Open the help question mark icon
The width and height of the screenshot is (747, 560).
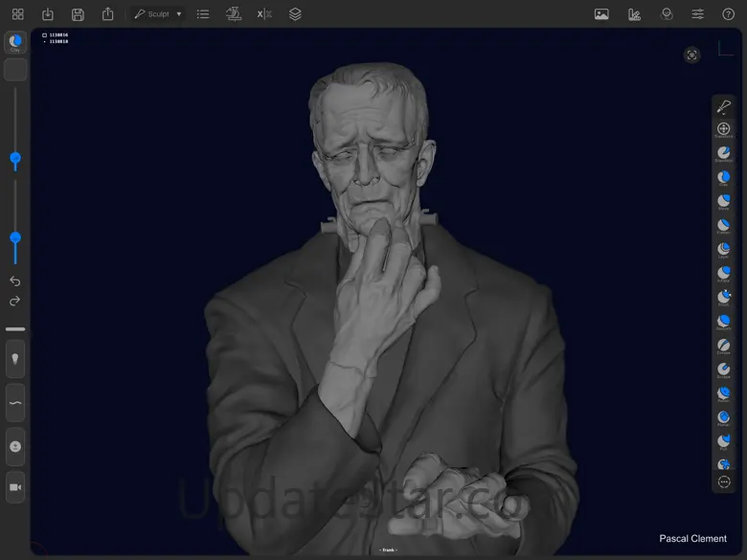point(728,14)
